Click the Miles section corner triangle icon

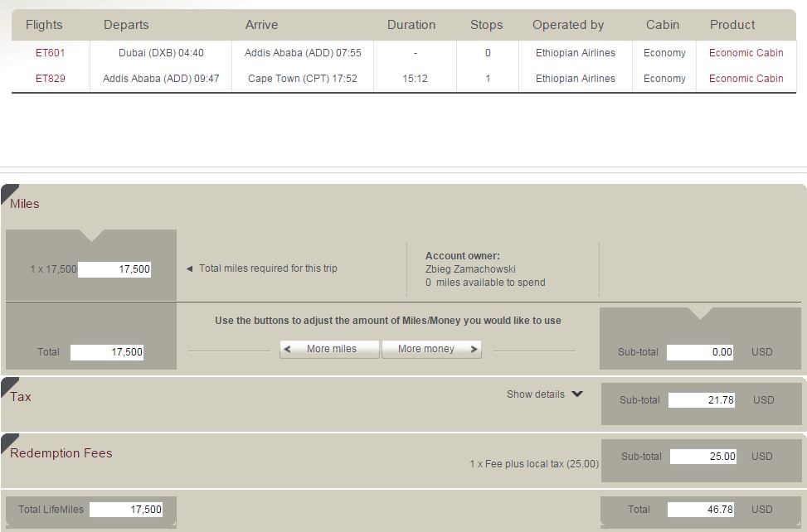coord(9,192)
